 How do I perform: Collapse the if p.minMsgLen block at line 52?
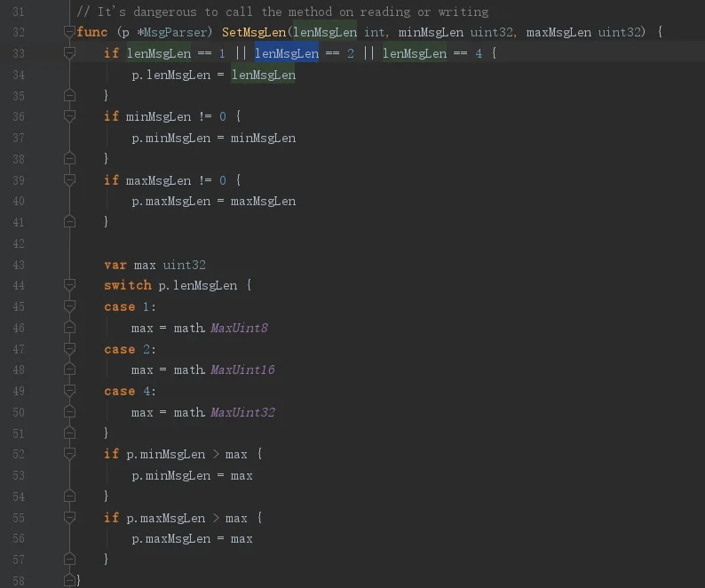click(x=69, y=454)
